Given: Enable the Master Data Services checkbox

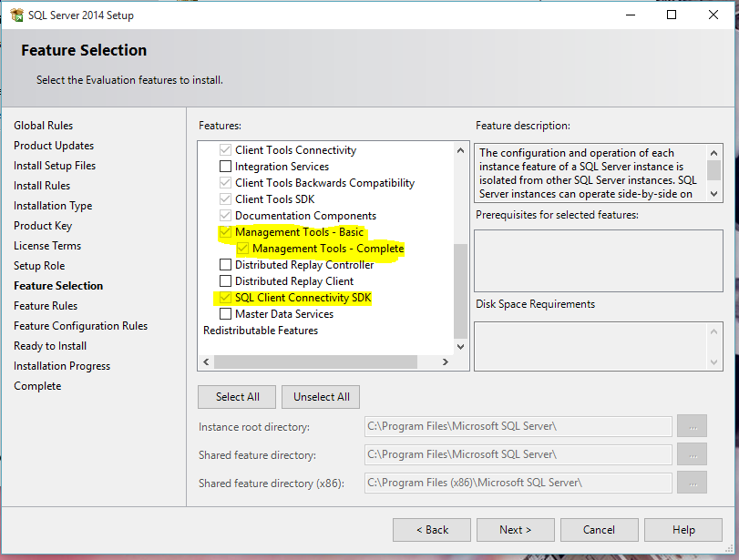Looking at the screenshot, I should point(225,313).
